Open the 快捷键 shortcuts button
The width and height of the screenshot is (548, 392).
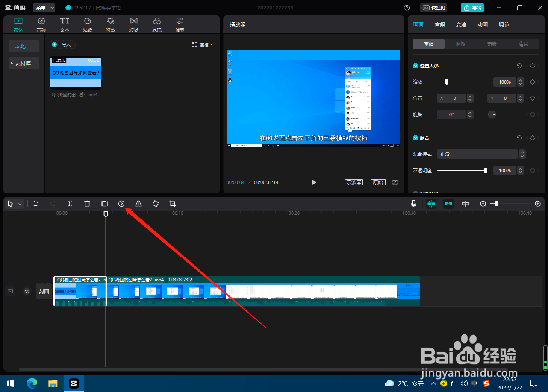coord(434,8)
